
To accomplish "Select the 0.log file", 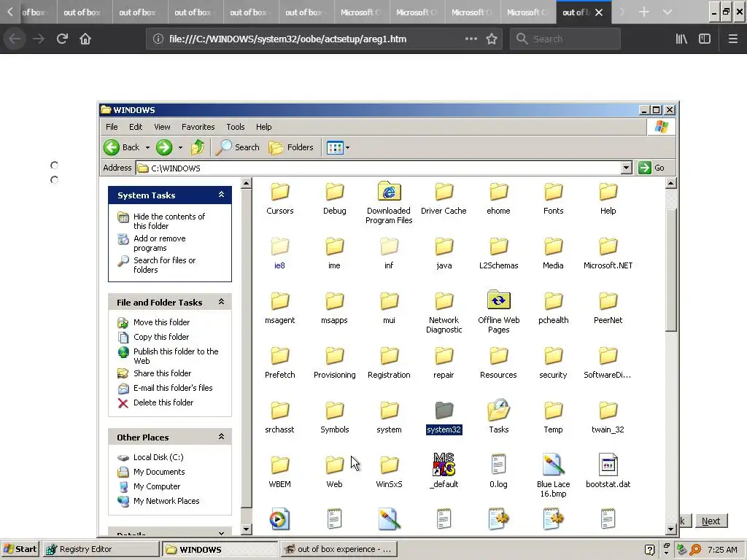I will tap(498, 472).
